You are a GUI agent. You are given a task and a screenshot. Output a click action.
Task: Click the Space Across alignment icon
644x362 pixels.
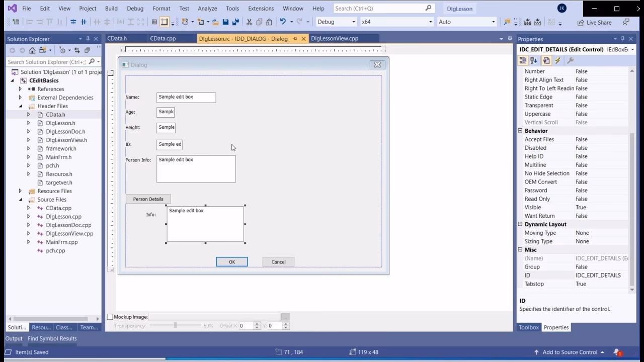coord(97,22)
